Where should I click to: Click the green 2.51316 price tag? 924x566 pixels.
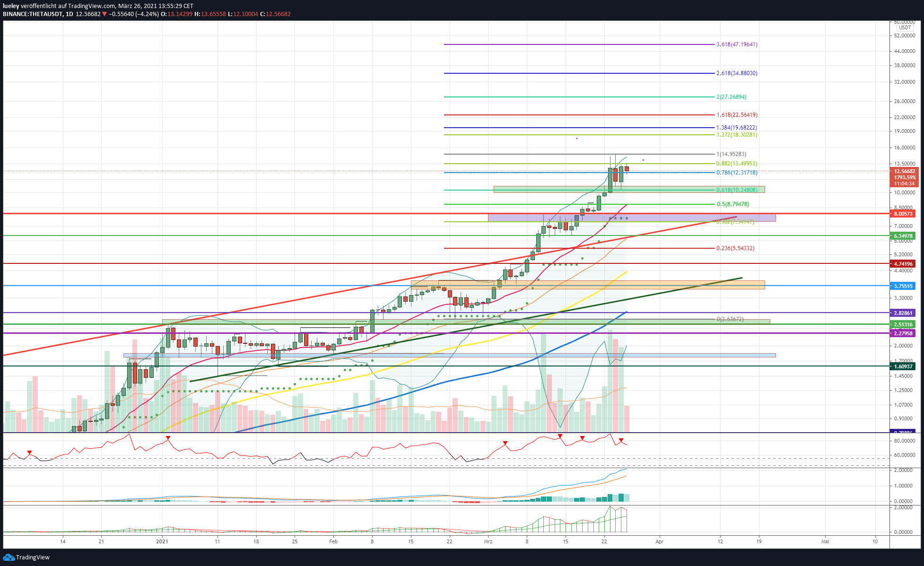(x=903, y=324)
